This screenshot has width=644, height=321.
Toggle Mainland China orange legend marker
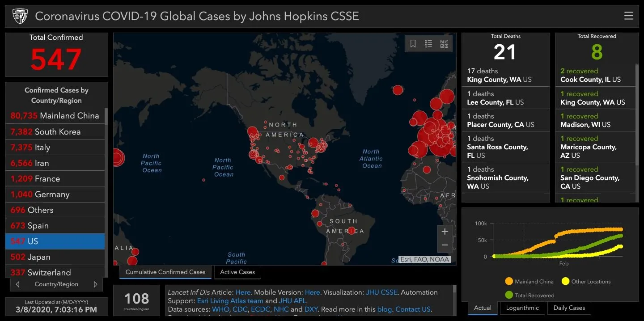[508, 282]
